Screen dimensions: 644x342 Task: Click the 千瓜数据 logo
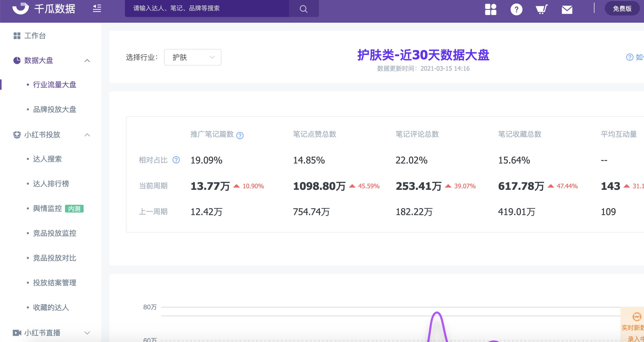[44, 9]
